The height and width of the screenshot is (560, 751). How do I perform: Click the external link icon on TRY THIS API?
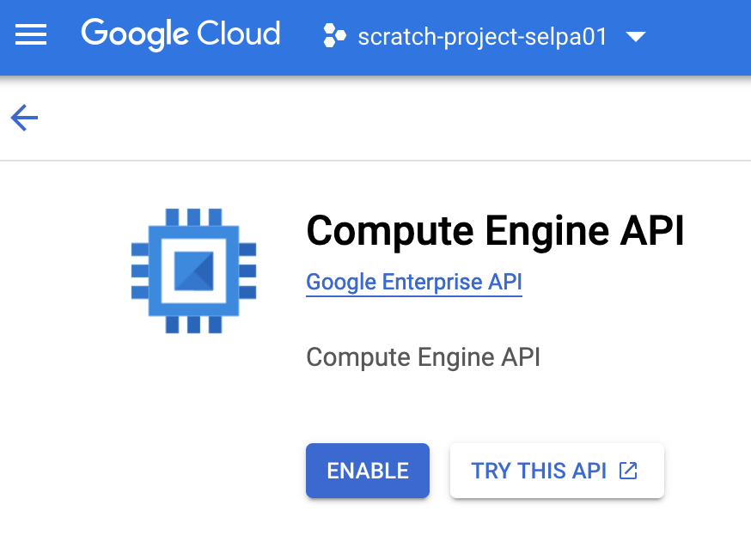pos(628,471)
